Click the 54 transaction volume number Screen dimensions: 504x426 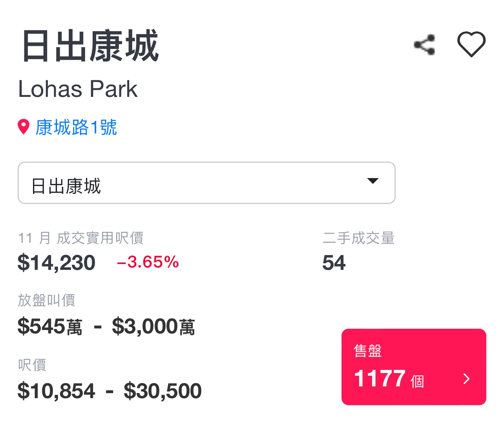[x=334, y=262]
